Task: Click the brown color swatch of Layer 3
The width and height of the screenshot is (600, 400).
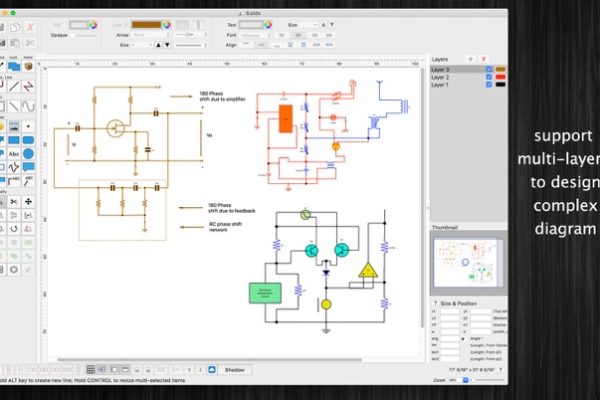Action: point(501,70)
